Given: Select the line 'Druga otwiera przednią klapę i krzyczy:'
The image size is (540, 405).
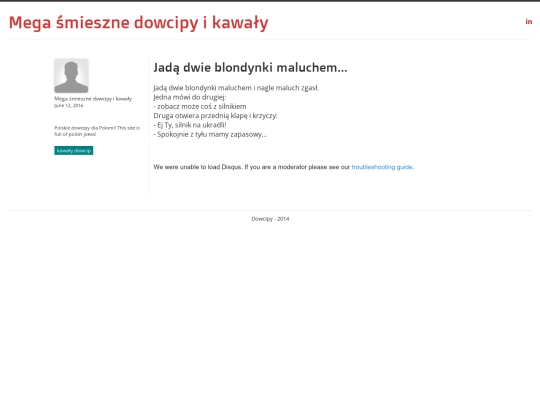Looking at the screenshot, I should (x=215, y=116).
